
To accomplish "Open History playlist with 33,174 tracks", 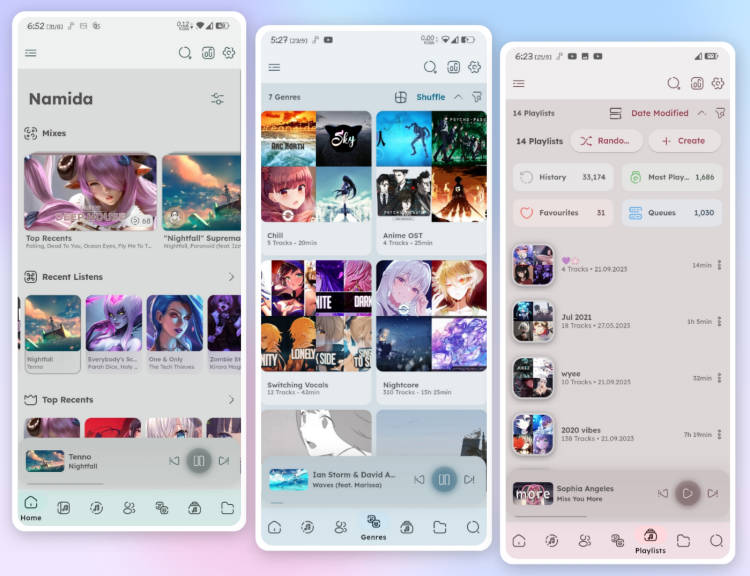I will 563,177.
